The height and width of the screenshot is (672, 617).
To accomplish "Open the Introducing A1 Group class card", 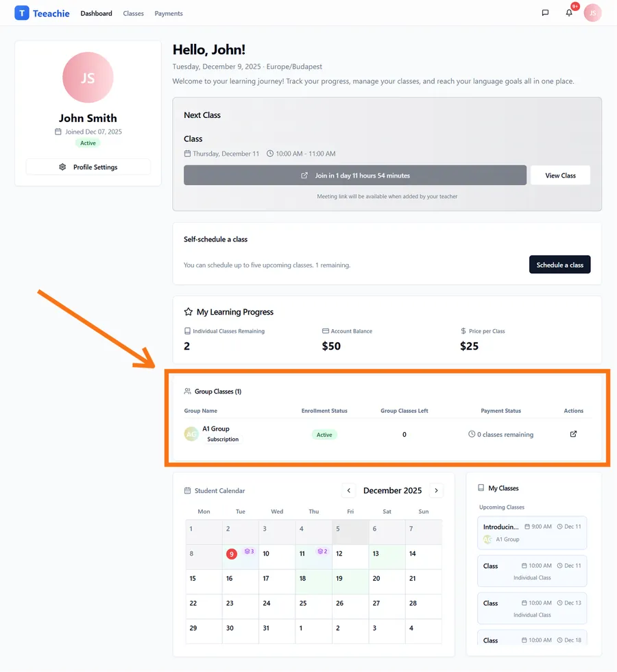I will (x=532, y=533).
